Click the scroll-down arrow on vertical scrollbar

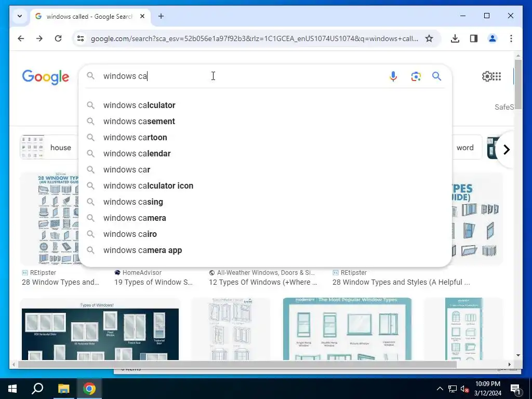tap(518, 355)
